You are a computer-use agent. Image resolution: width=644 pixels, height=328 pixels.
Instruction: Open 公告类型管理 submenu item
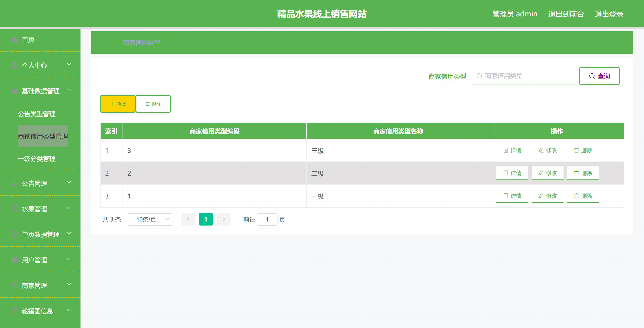[36, 114]
